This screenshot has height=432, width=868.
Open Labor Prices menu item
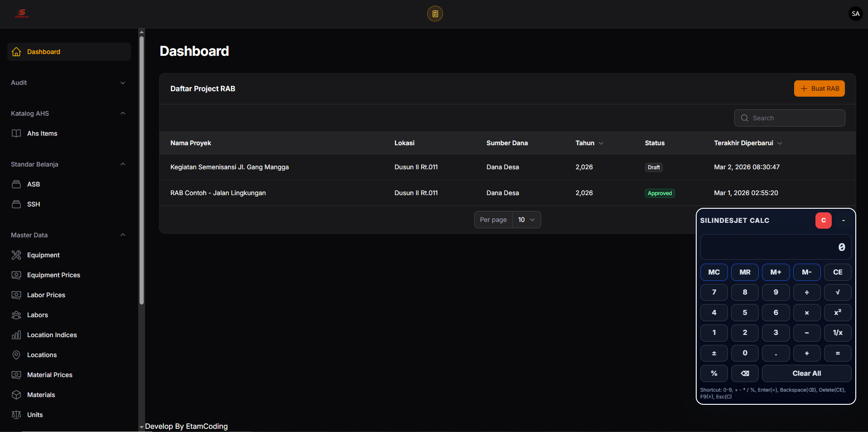pos(46,295)
